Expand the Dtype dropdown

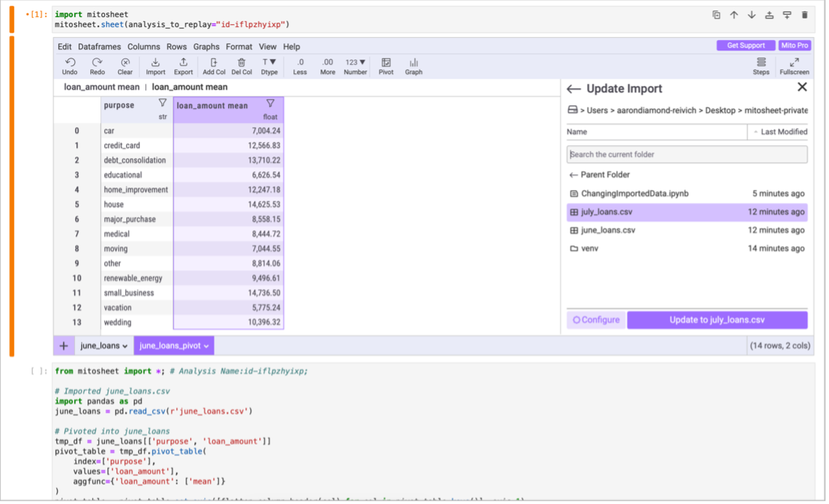click(x=269, y=63)
